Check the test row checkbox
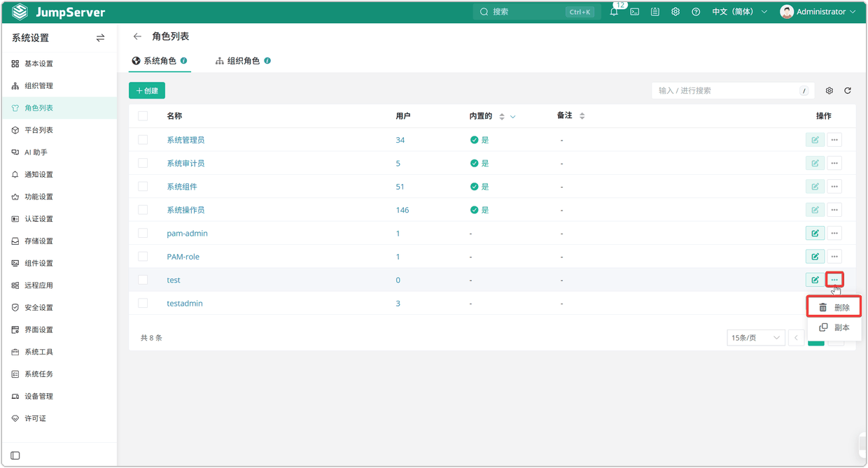The width and height of the screenshot is (868, 468). [x=143, y=280]
